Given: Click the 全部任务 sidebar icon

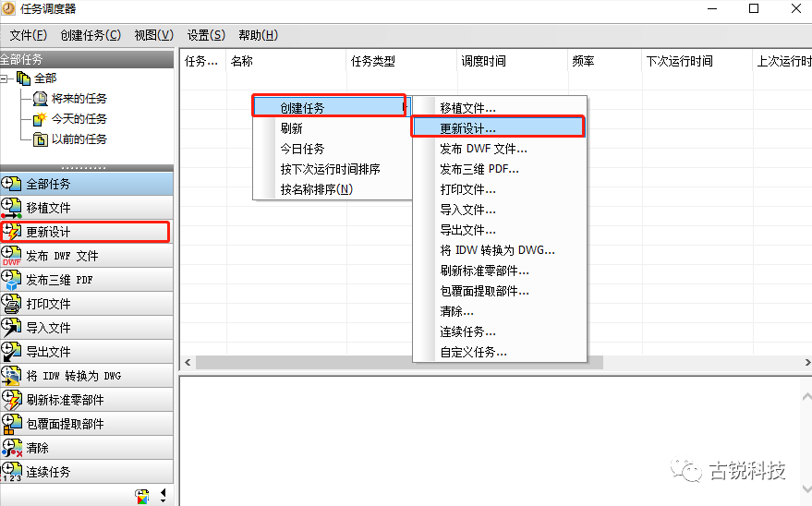Looking at the screenshot, I should [11, 184].
